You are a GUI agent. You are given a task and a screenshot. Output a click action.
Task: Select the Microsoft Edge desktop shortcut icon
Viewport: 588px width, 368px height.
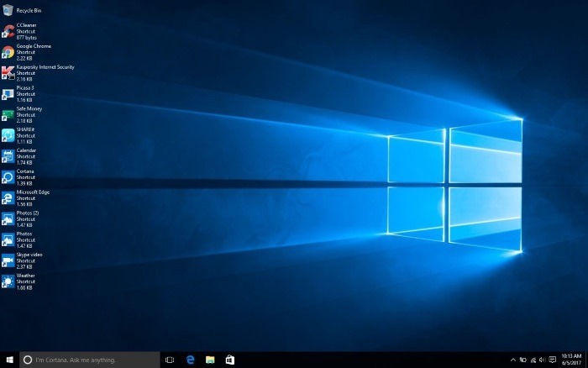pos(8,198)
